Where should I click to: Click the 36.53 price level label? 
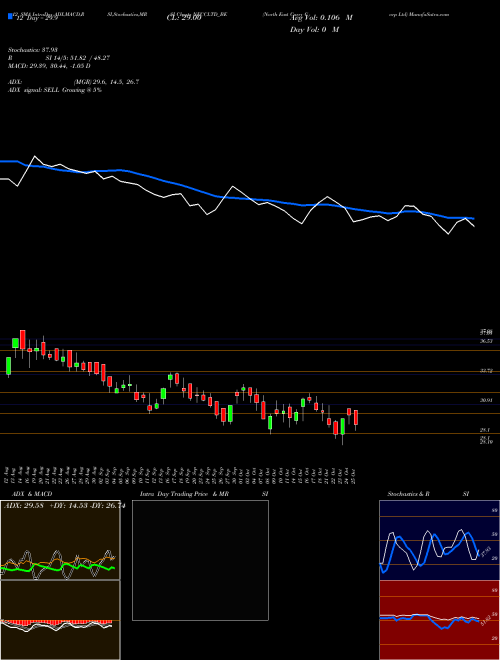(486, 341)
